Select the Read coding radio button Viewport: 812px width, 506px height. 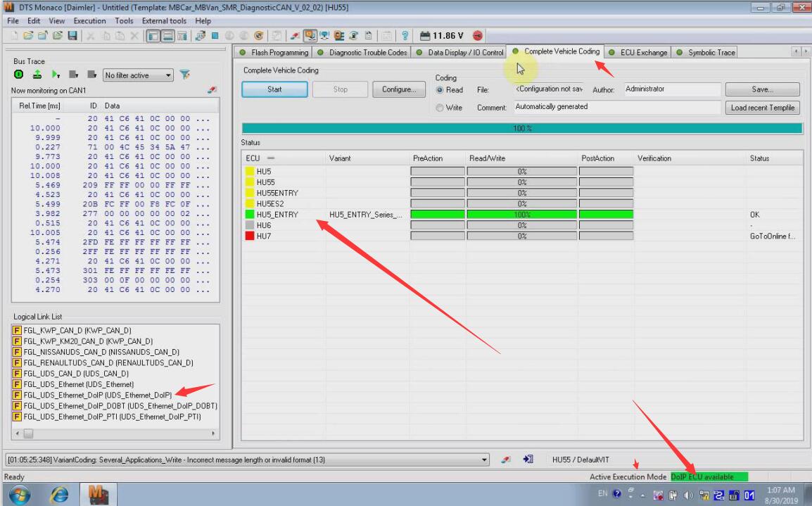440,90
